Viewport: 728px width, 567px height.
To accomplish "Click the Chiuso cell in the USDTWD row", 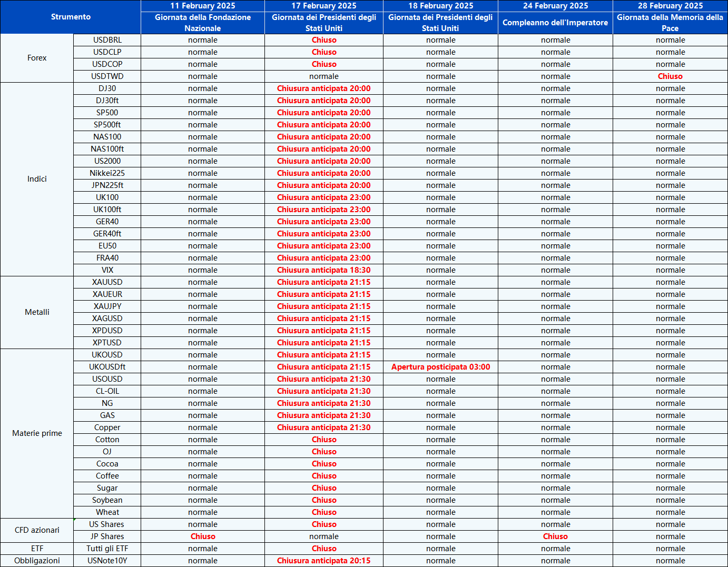I will click(x=670, y=76).
